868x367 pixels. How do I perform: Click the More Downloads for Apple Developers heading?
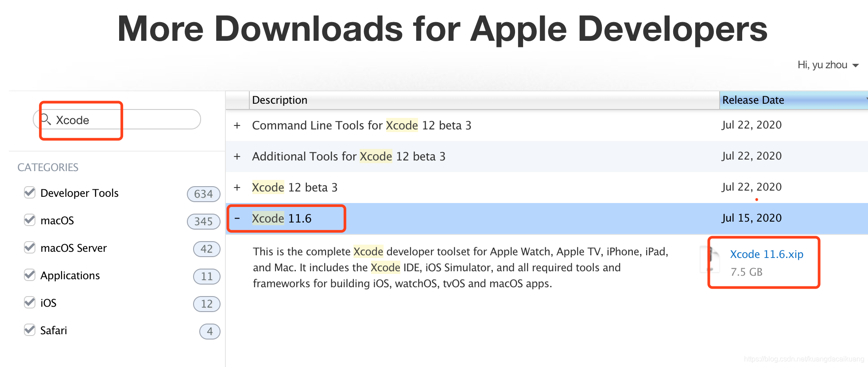(442, 29)
